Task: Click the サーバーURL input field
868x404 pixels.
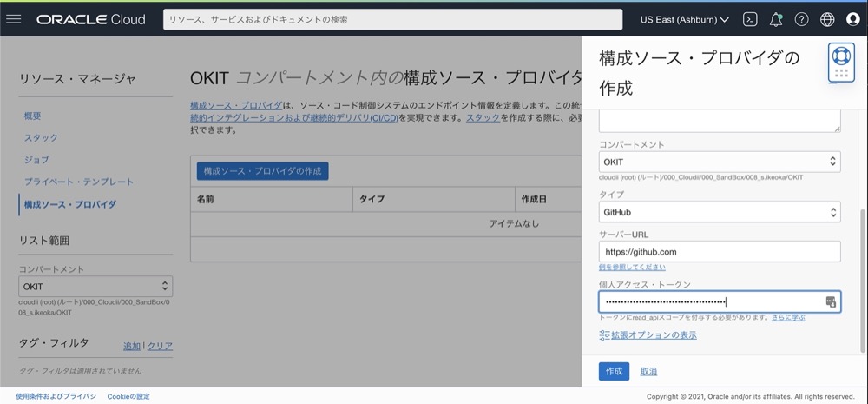Action: [720, 252]
